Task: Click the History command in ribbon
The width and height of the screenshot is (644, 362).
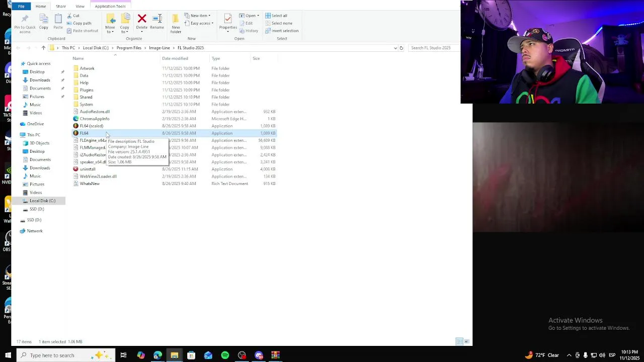Action: (x=249, y=31)
